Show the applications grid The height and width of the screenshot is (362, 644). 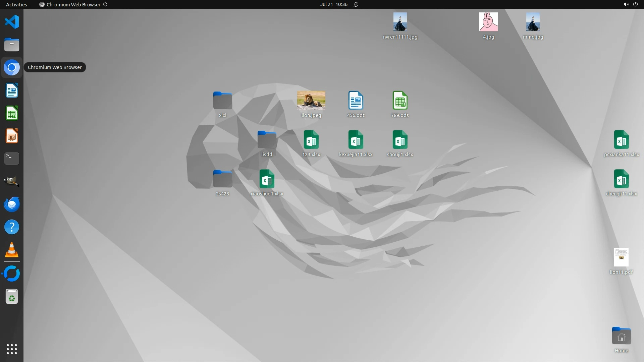(12, 349)
